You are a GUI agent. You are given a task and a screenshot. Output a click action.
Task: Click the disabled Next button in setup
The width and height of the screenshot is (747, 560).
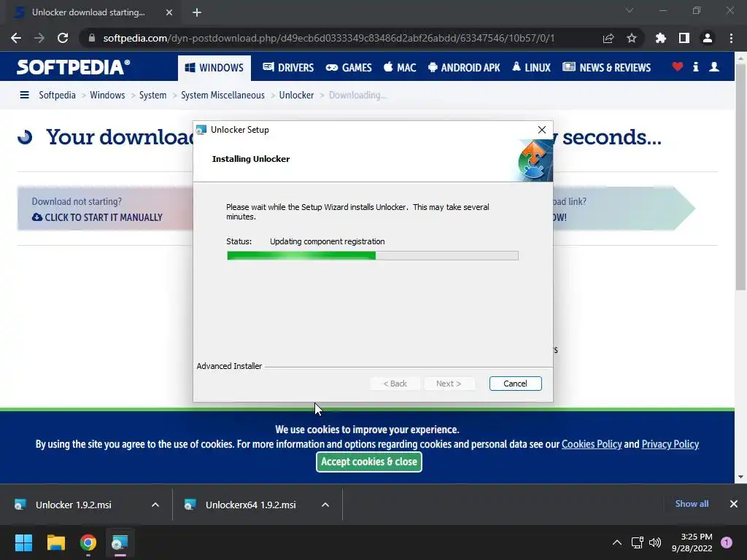(449, 384)
